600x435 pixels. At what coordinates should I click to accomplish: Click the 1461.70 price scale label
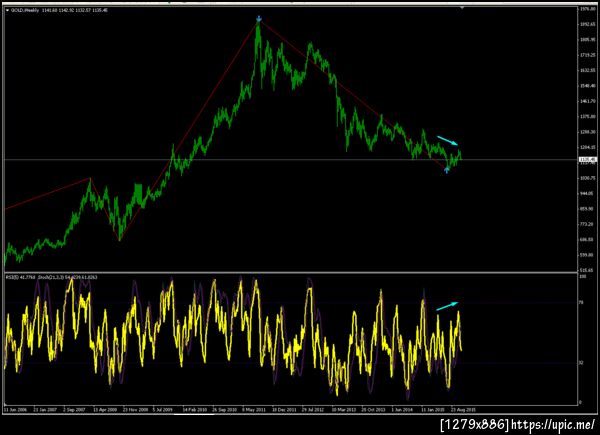coord(588,101)
